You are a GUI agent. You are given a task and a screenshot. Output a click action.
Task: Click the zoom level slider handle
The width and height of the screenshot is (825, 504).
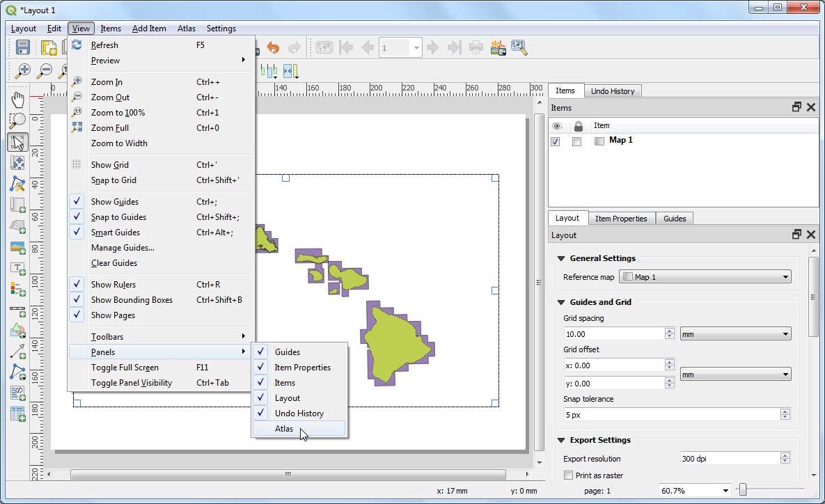744,491
